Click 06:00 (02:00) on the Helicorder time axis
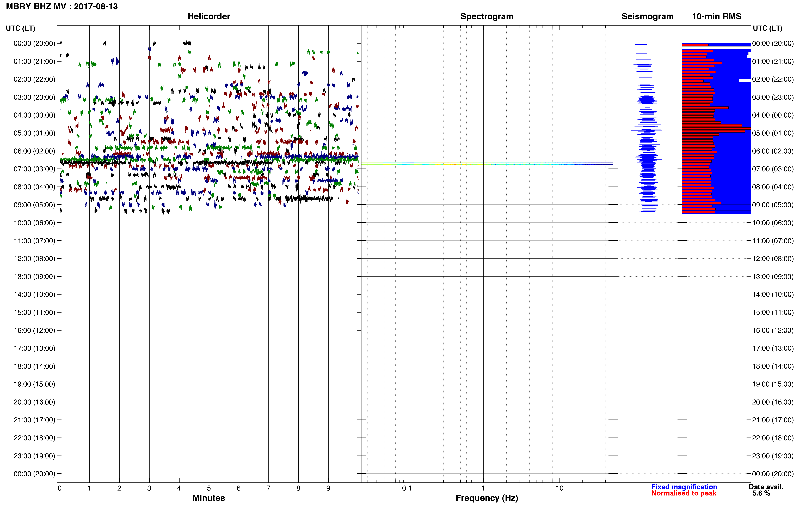This screenshot has width=812, height=508. [34, 151]
